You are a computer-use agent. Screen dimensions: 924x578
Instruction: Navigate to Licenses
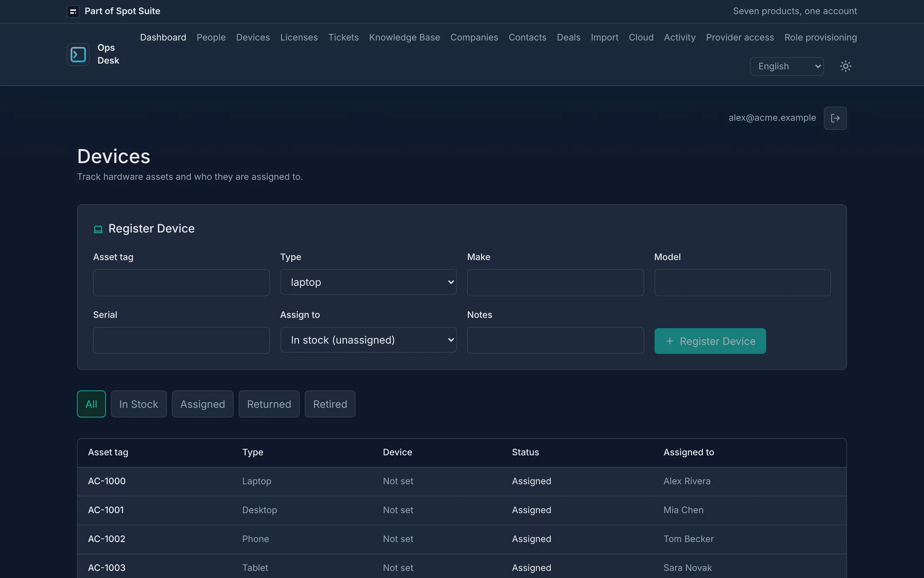[x=299, y=37]
